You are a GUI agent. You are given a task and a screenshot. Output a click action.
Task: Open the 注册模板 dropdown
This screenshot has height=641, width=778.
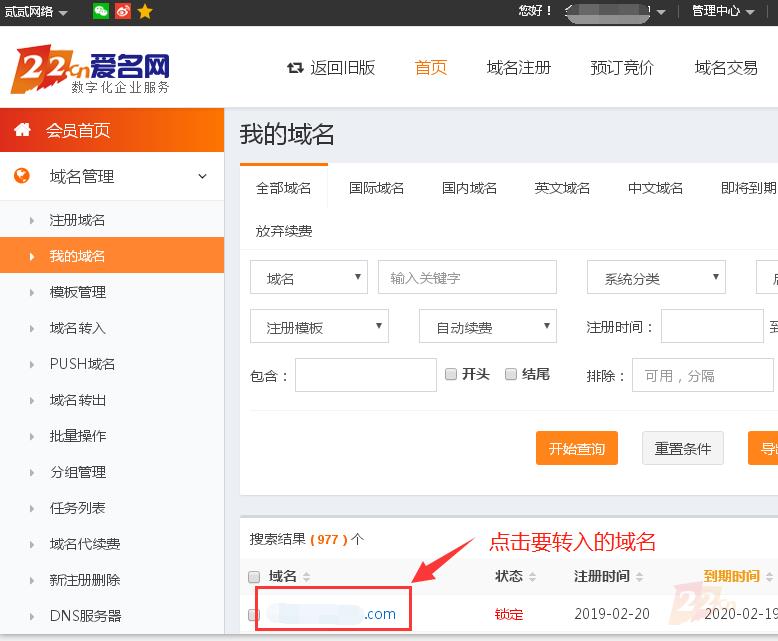coord(318,327)
